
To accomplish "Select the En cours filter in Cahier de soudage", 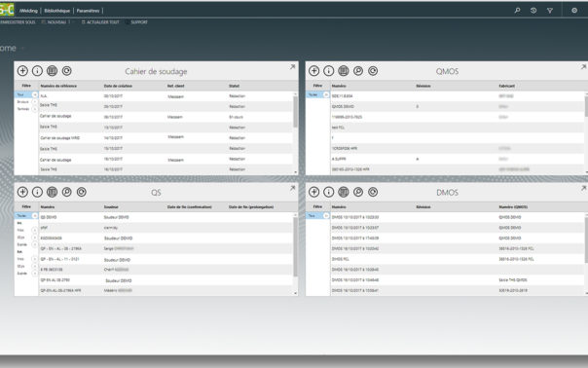I will (x=26, y=102).
